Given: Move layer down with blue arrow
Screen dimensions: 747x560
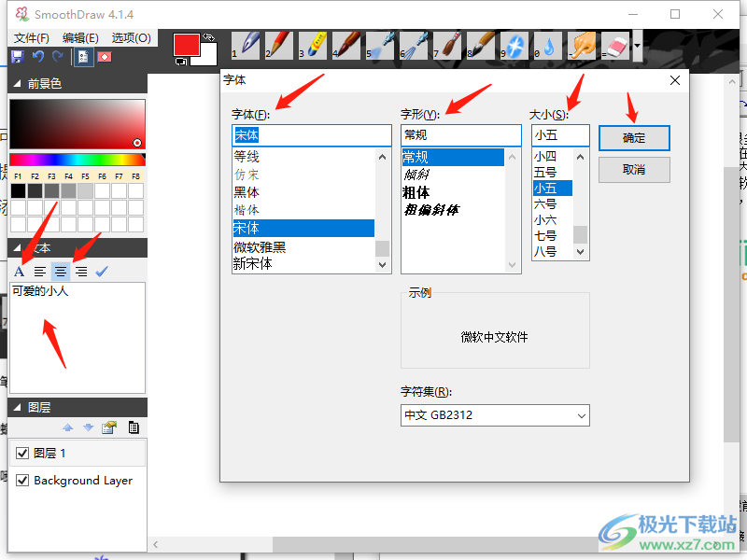Looking at the screenshot, I should [88, 427].
